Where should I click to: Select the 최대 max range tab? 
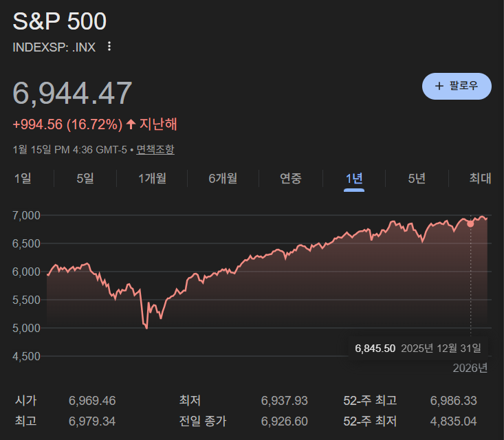[x=480, y=179]
